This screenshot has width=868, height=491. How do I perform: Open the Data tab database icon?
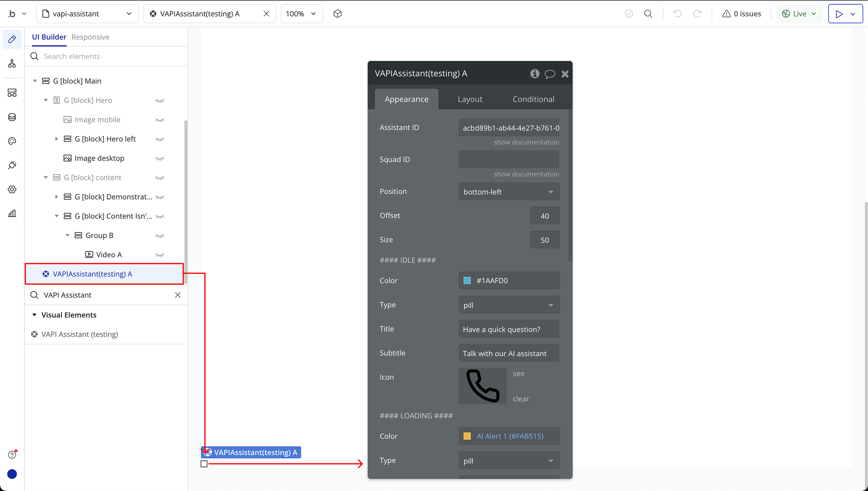point(12,117)
